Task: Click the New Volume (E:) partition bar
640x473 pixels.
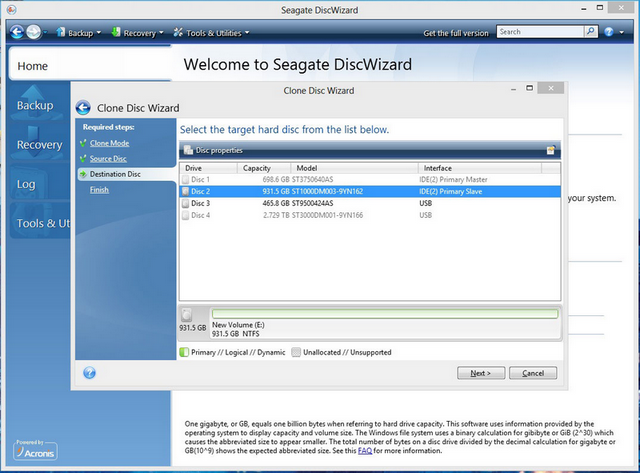Action: pos(384,314)
